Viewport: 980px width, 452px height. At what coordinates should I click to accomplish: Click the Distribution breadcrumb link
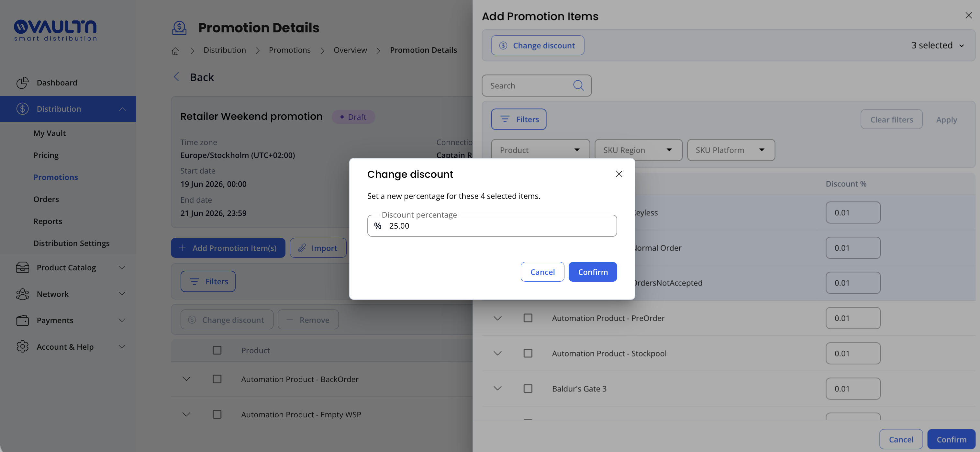tap(225, 50)
